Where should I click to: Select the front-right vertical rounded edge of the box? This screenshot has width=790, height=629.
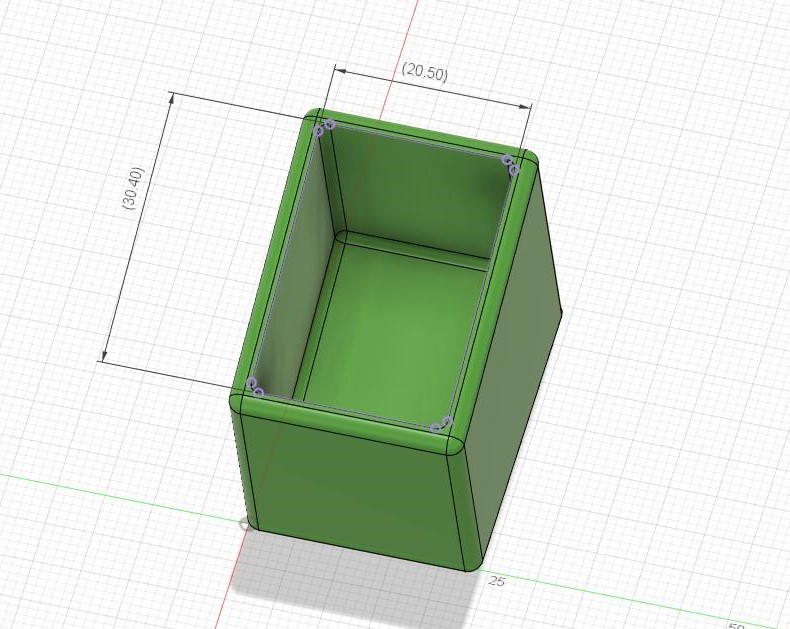tap(466, 509)
